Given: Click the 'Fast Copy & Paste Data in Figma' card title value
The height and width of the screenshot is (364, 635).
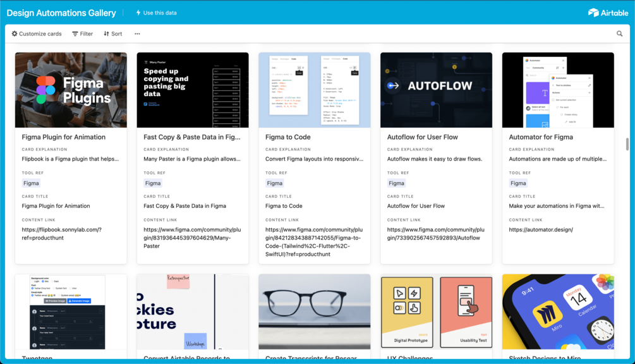Looking at the screenshot, I should point(184,206).
